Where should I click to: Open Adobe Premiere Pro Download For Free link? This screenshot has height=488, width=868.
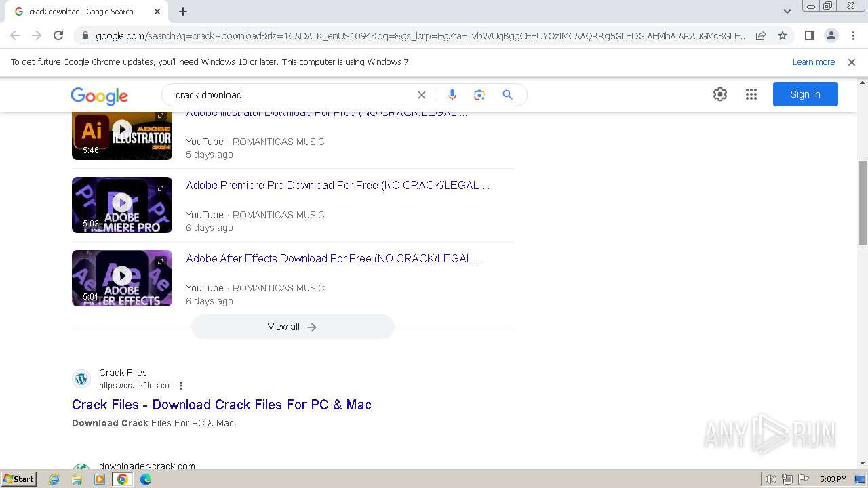click(338, 185)
